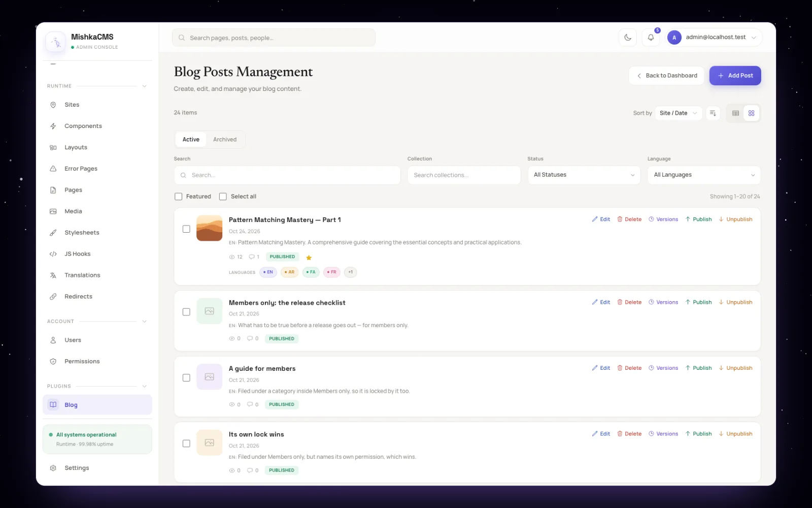
Task: Open Settings gear in the sidebar
Action: (97, 468)
